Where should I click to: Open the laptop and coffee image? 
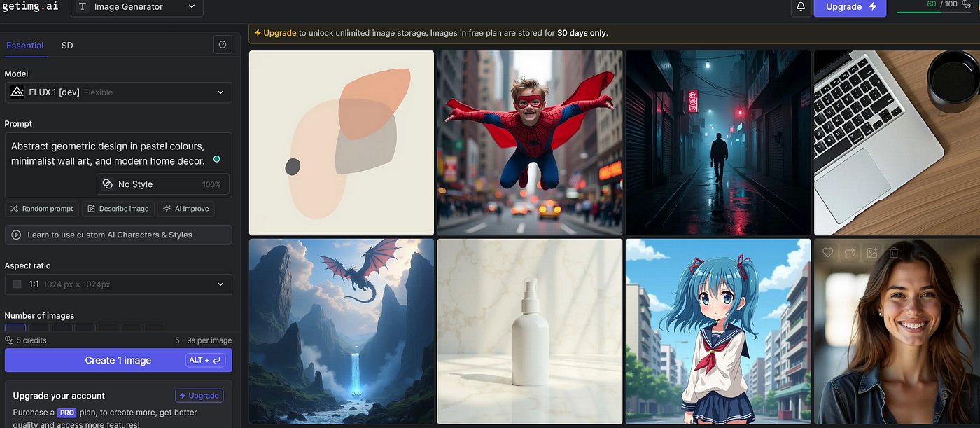point(897,143)
